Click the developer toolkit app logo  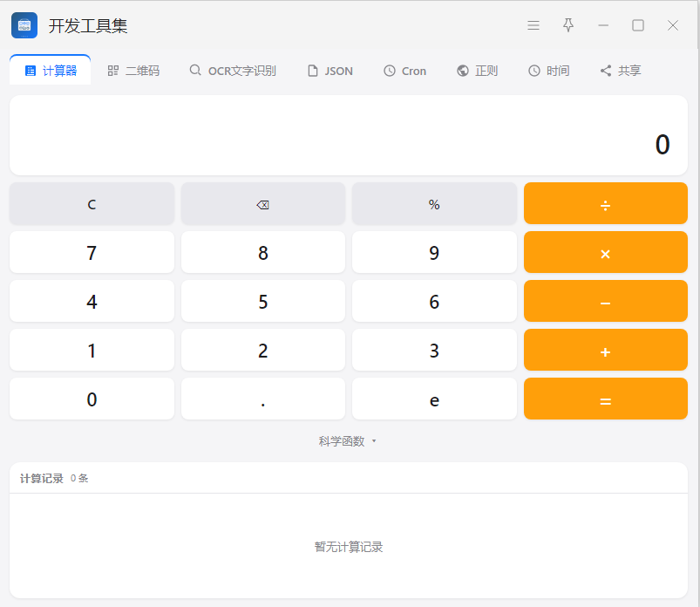point(24,25)
